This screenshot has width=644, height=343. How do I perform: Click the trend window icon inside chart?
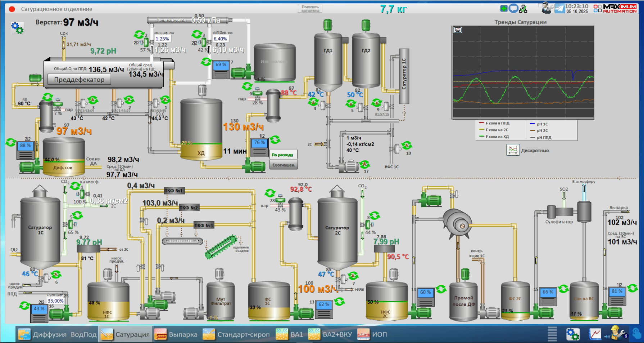click(x=458, y=30)
